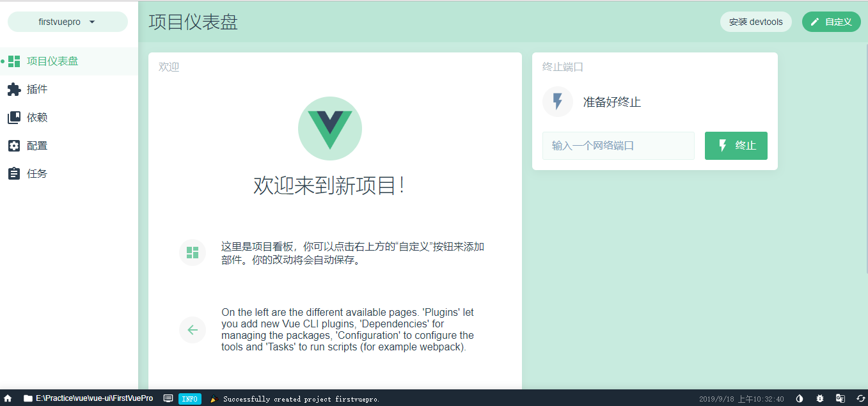Focus the 输入一个网络端口 input field

(619, 146)
